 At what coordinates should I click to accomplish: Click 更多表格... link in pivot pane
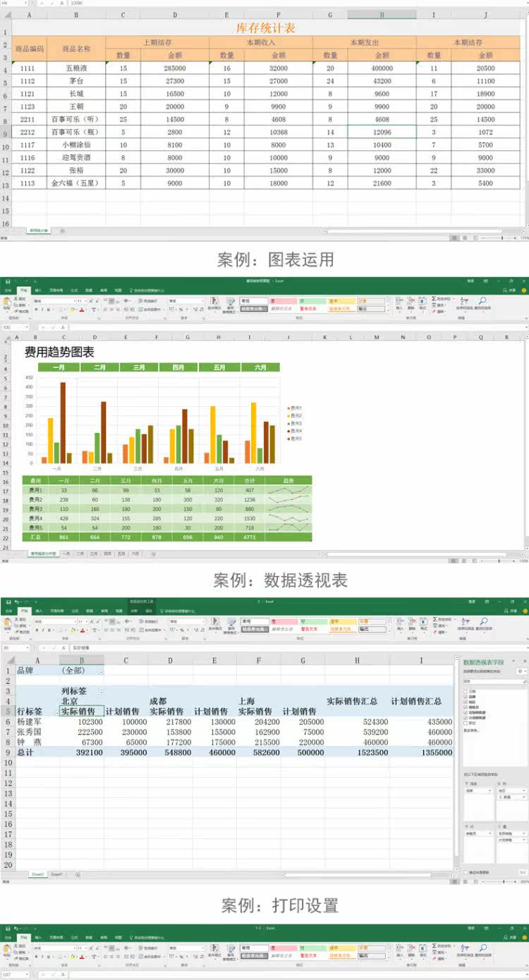pos(471,730)
